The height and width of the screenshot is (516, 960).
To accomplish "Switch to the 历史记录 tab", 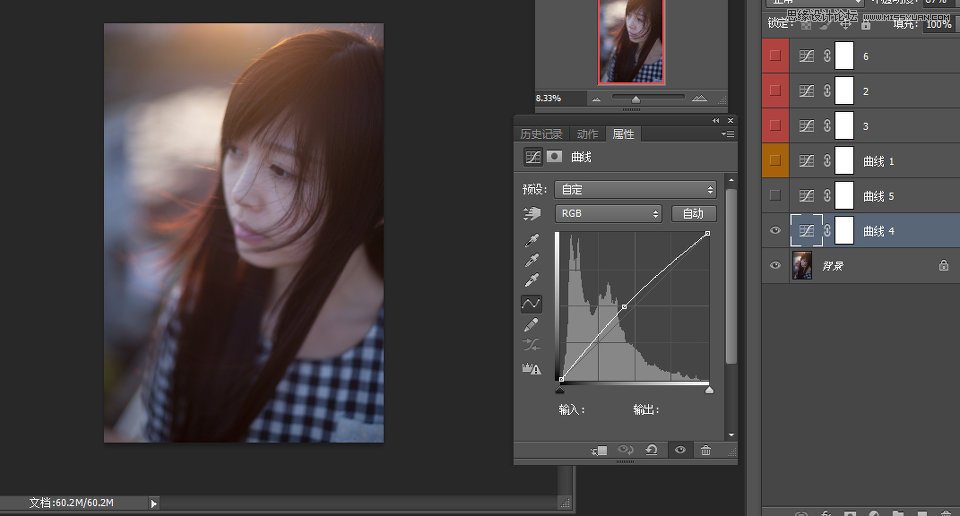I will click(541, 134).
